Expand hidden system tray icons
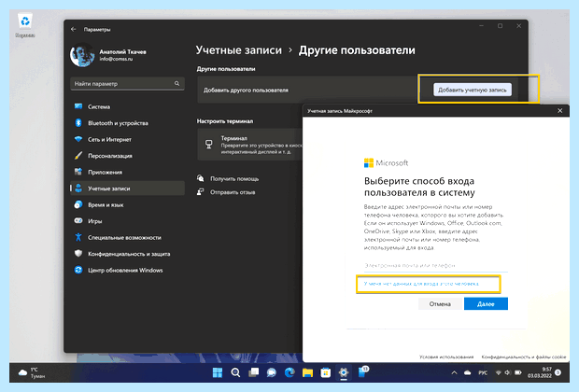579x392 pixels. point(454,372)
